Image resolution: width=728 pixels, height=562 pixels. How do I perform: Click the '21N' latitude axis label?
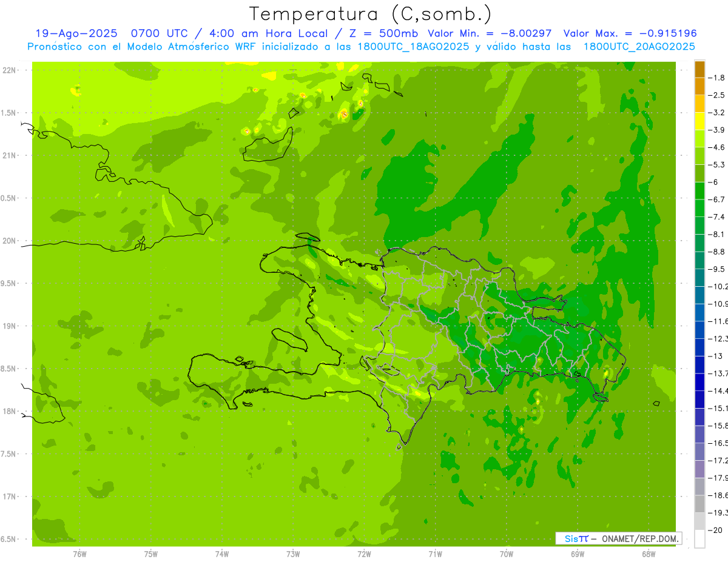(10, 155)
